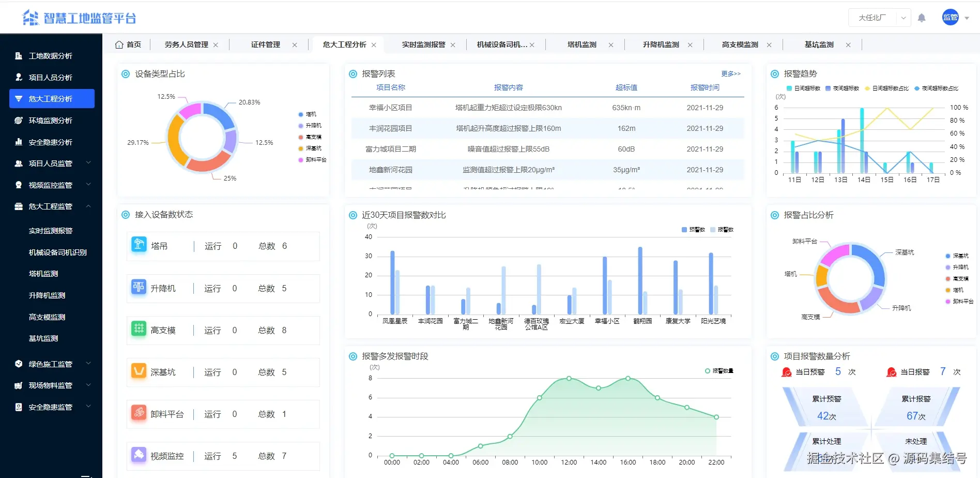Viewport: 980px width, 478px height.
Task: Click the 塔吊 tower crane device icon
Action: click(139, 244)
